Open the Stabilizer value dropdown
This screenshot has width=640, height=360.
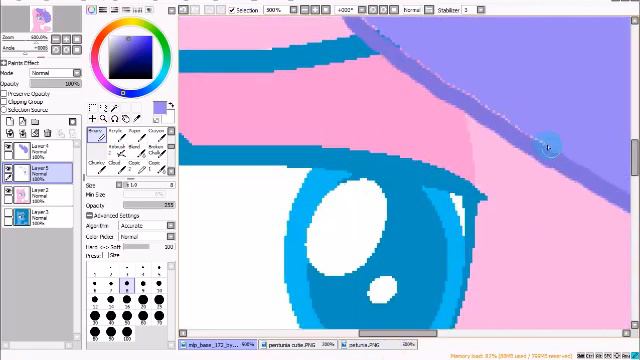click(x=481, y=9)
